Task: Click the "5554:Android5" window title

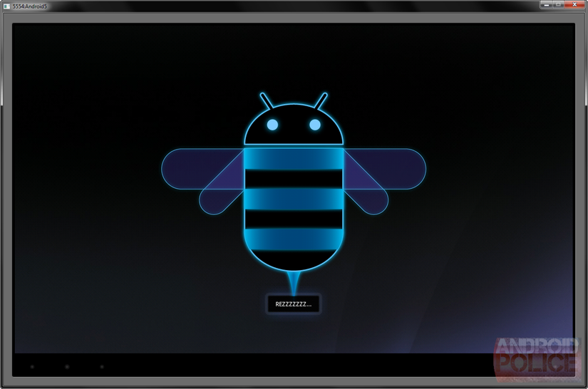Action: pyautogui.click(x=30, y=6)
